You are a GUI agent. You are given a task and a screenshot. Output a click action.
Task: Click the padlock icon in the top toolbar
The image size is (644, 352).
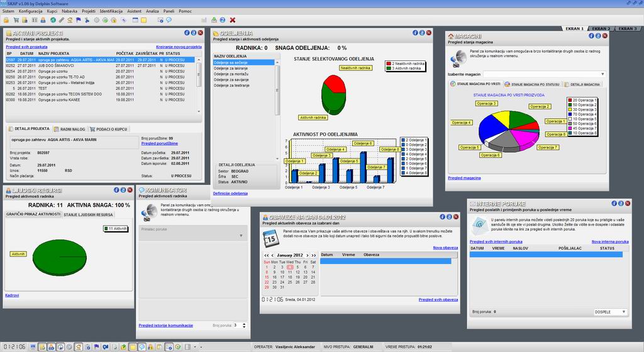click(6, 19)
